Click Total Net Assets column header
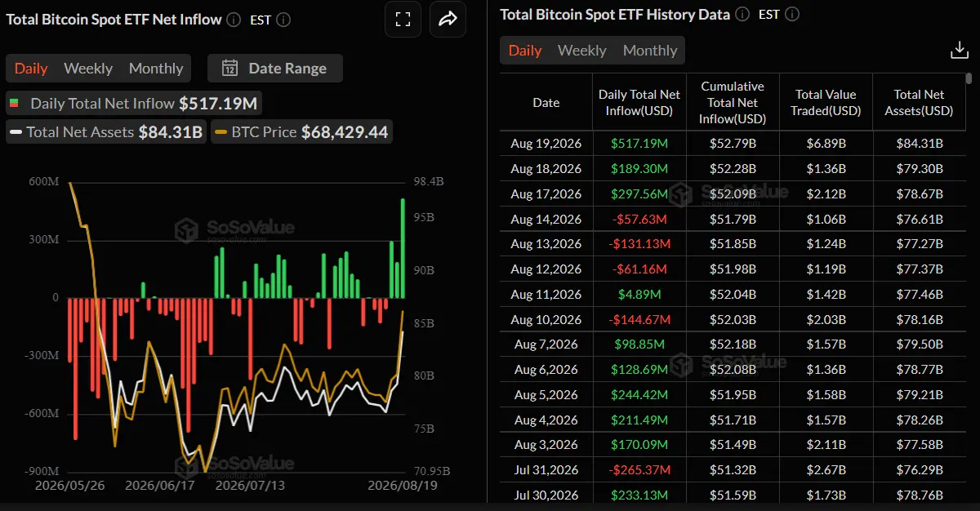 point(919,103)
